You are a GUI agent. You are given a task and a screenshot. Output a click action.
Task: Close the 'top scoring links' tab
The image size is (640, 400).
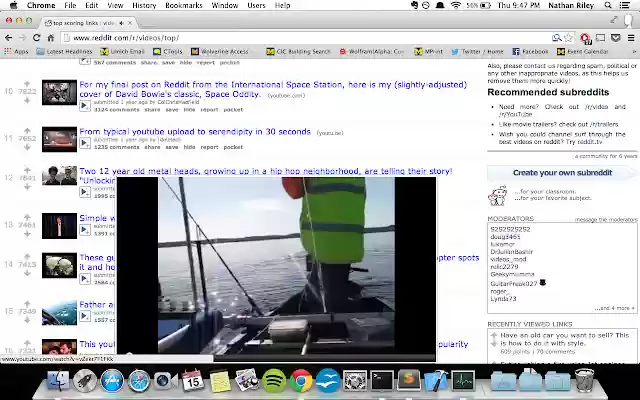[130, 23]
